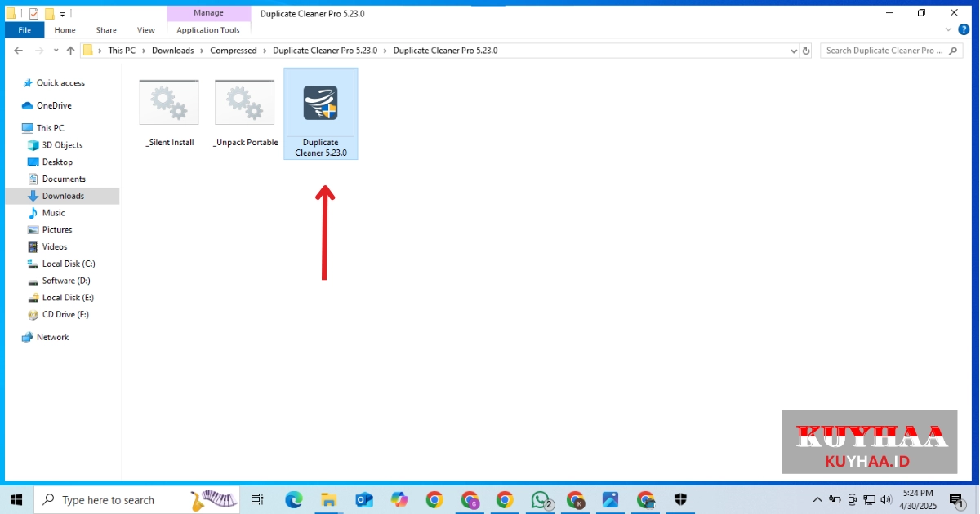Screen dimensions: 980x514
Task: Click the Refresh button in address bar
Action: (806, 51)
